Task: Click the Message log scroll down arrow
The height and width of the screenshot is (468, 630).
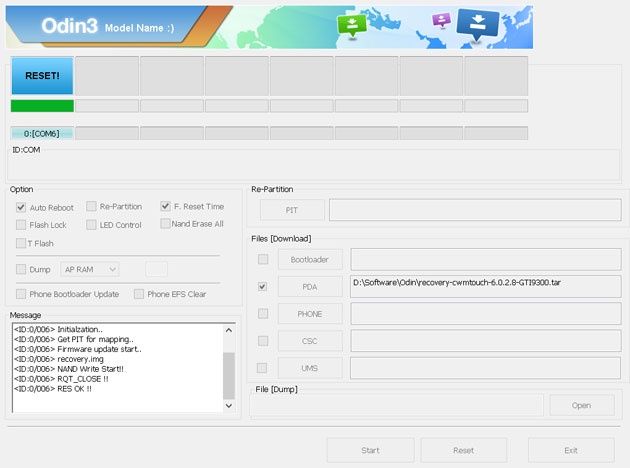Action: pyautogui.click(x=229, y=406)
